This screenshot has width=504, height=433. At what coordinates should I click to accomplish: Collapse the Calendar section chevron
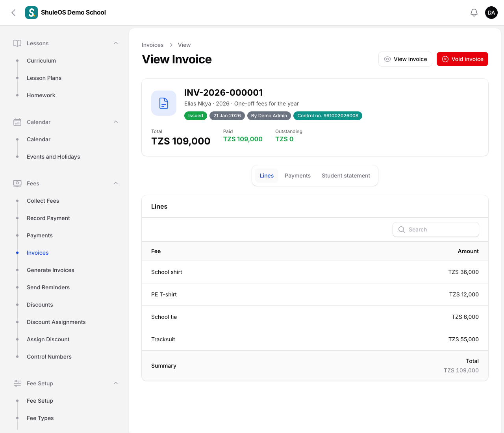point(116,122)
